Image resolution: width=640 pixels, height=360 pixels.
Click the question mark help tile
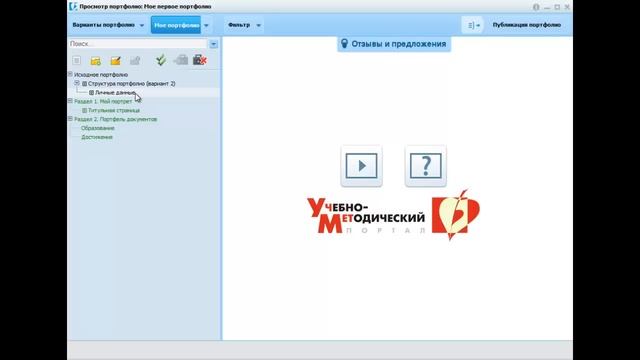(x=426, y=166)
